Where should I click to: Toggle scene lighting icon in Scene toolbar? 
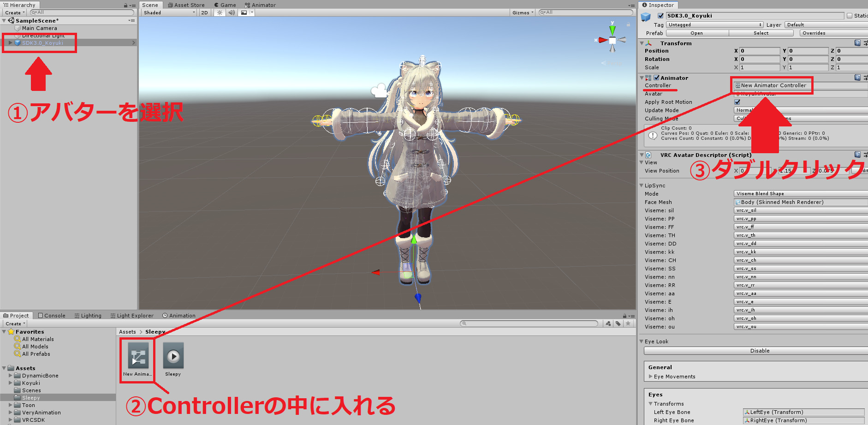pyautogui.click(x=220, y=12)
